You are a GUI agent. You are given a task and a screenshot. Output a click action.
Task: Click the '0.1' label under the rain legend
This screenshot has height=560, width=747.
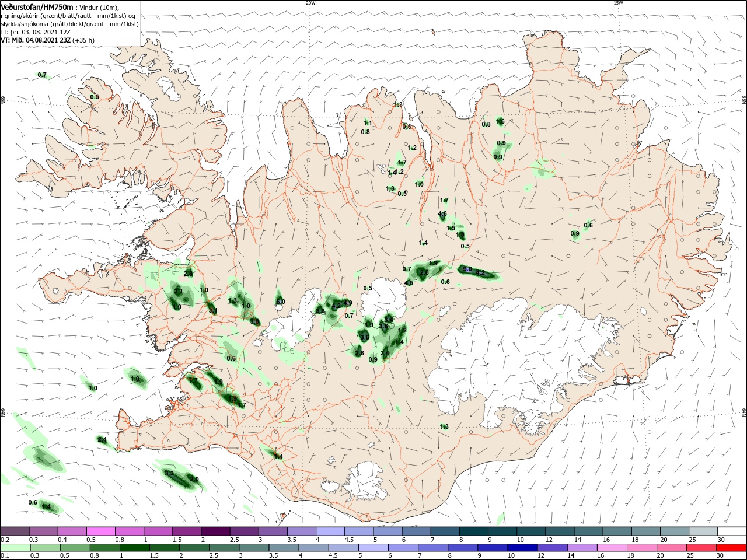[x=5, y=556]
